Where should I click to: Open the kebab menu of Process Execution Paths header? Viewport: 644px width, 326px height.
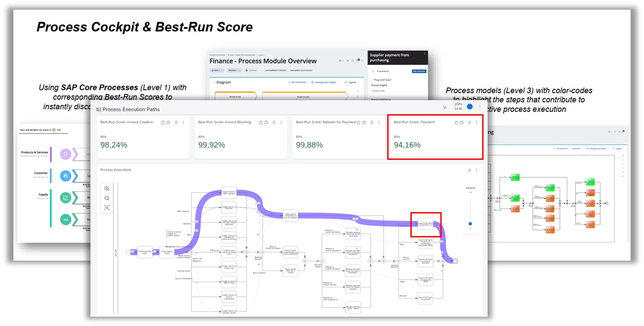[x=480, y=106]
